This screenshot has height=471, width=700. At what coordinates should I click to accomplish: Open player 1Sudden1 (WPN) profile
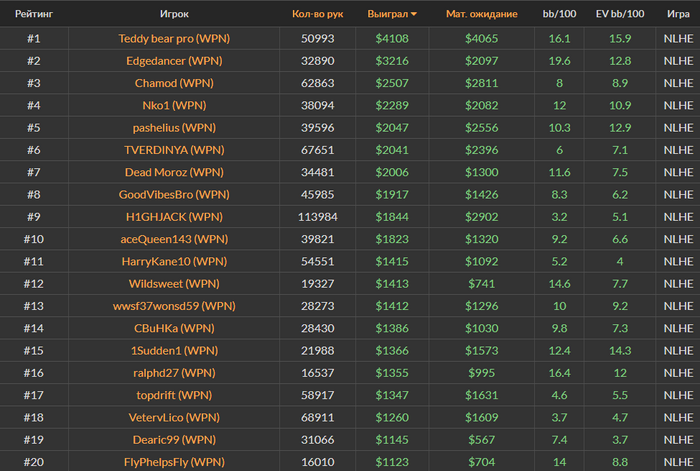click(174, 351)
